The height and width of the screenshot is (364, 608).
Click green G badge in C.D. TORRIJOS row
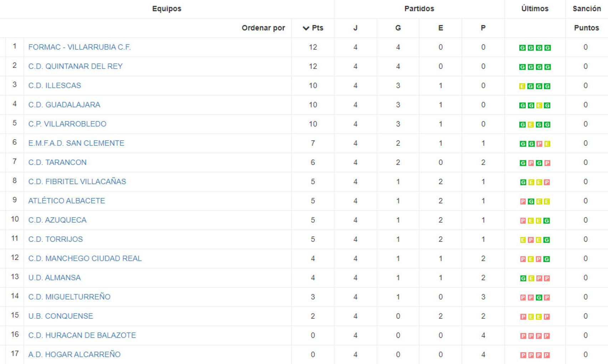tap(547, 240)
